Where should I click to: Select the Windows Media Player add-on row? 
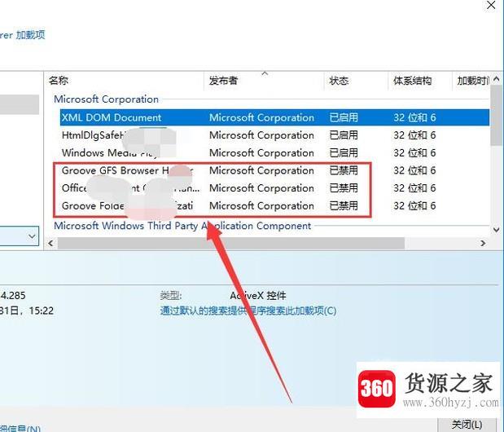(x=275, y=152)
